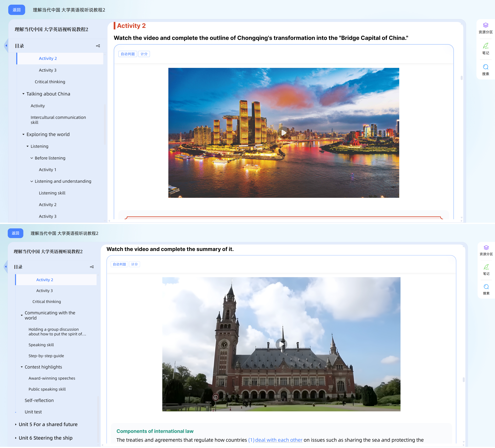Image resolution: width=495 pixels, height=448 pixels.
Task: Collapse the top sidebar using its left-edge arrow
Action: click(x=6, y=45)
